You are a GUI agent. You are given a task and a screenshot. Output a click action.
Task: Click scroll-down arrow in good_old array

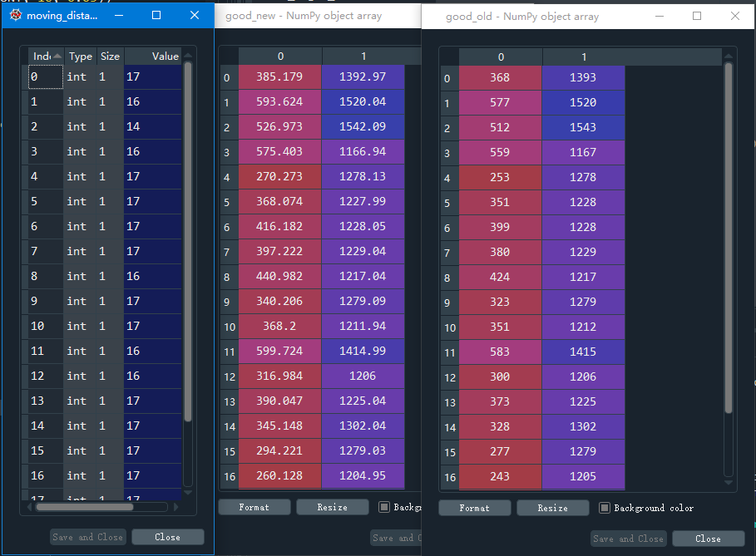point(729,482)
